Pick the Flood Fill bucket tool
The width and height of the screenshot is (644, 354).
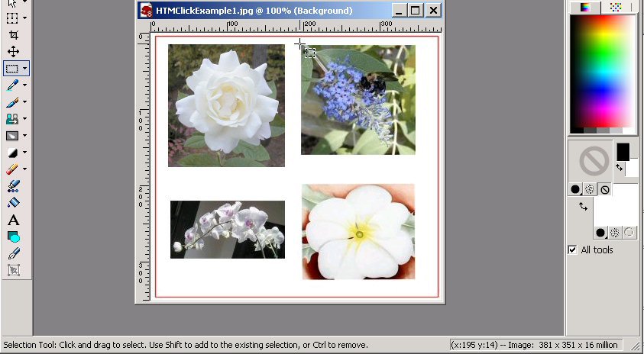[13, 203]
